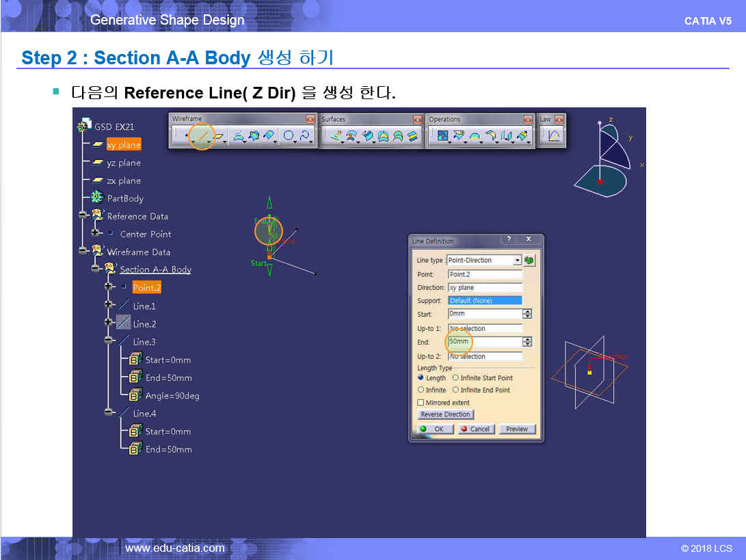
Task: Select the Length radio button
Action: [x=421, y=378]
